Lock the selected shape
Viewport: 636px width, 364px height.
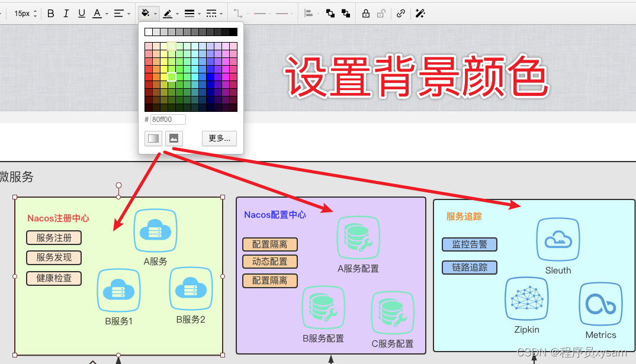click(x=366, y=14)
